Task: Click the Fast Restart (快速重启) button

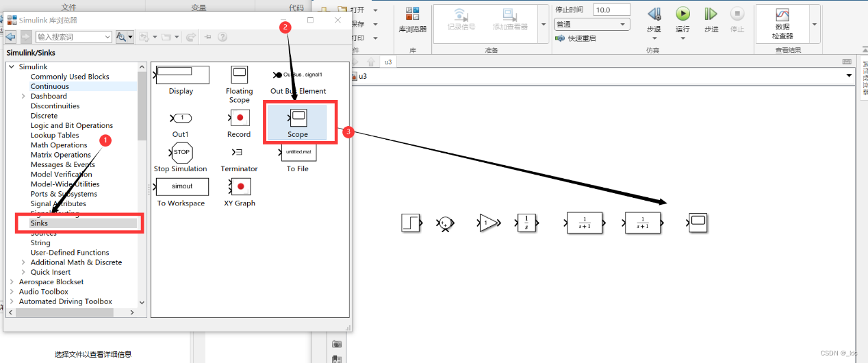Action: 575,38
